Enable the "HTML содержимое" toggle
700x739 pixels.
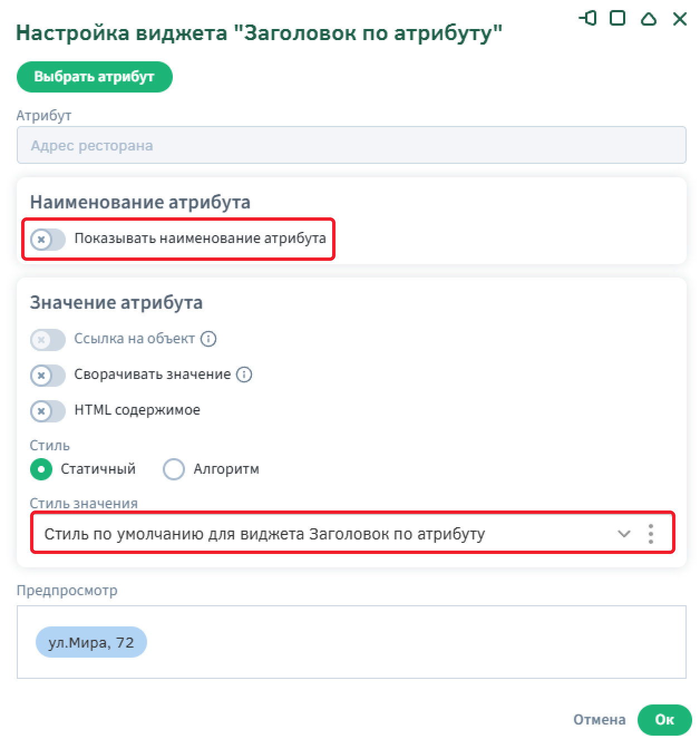[x=48, y=411]
